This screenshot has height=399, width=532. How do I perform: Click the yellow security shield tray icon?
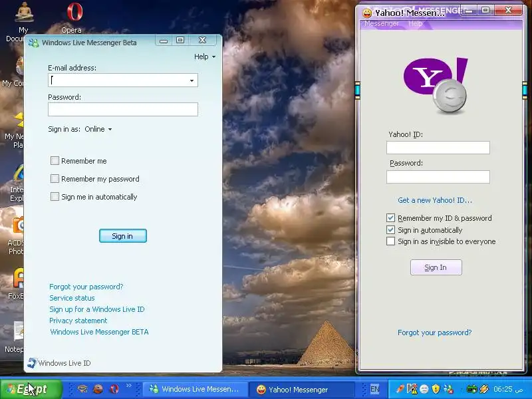point(436,389)
